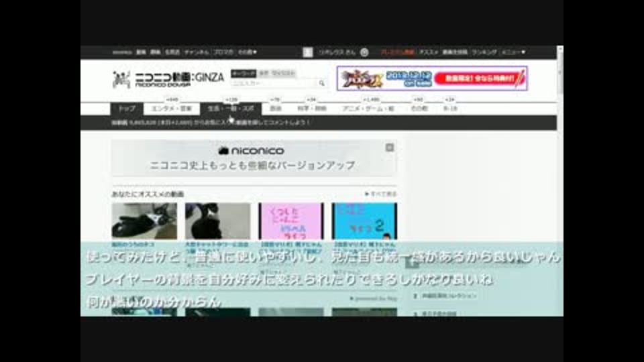
Task: Open the 動画 link in top bar
Action: [x=141, y=52]
